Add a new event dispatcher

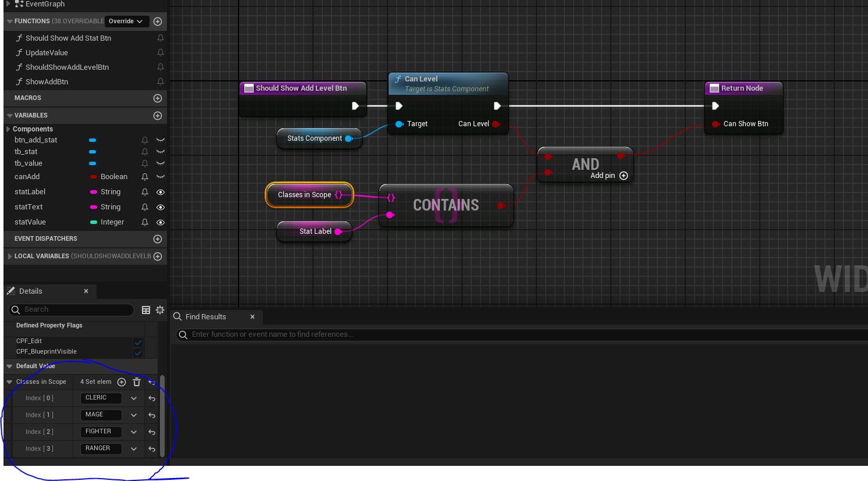158,239
